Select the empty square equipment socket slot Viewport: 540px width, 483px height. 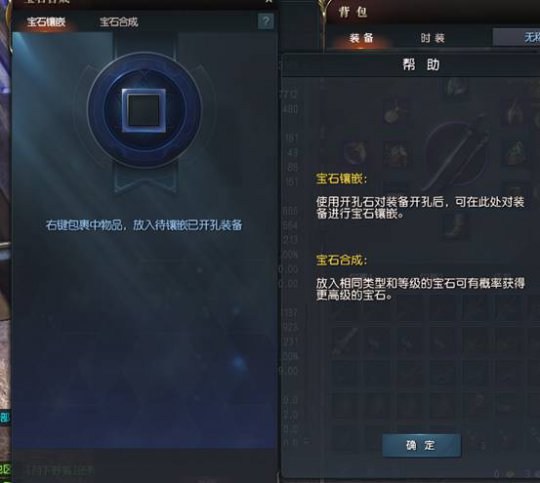[x=144, y=111]
